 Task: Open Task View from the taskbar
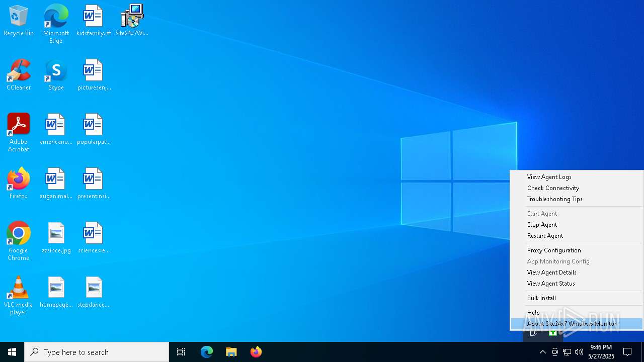pos(181,352)
